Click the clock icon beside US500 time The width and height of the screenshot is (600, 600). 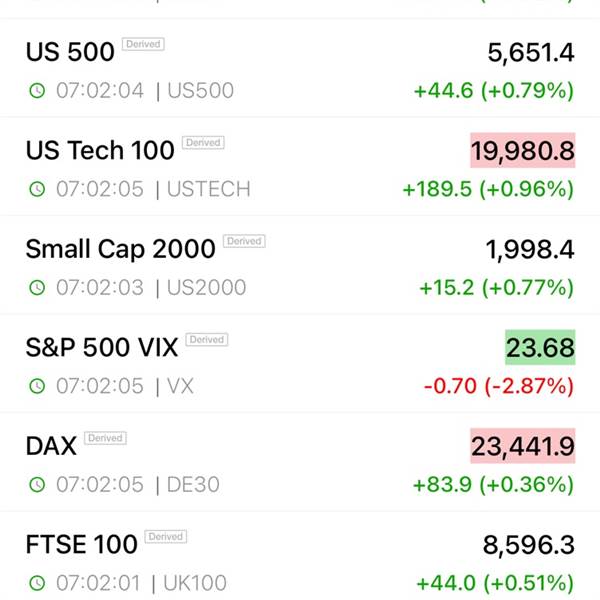click(37, 91)
